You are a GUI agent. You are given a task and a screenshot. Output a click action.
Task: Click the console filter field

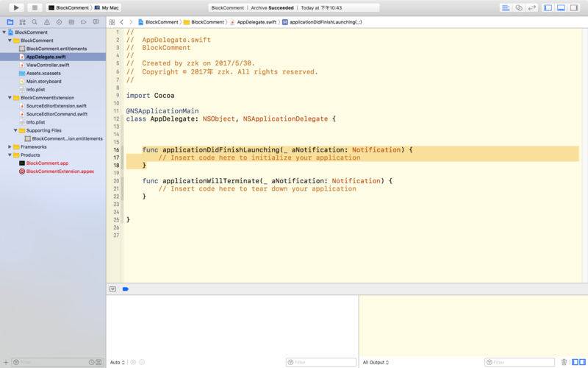520,362
